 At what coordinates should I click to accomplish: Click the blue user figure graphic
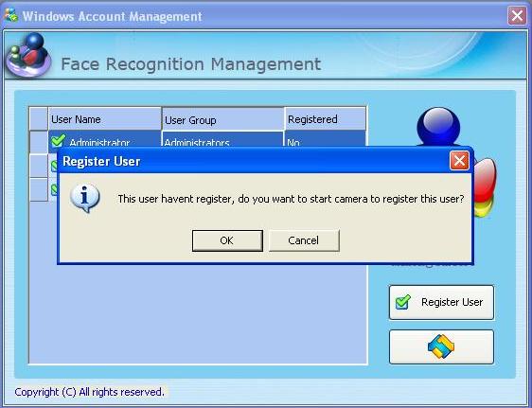click(438, 127)
